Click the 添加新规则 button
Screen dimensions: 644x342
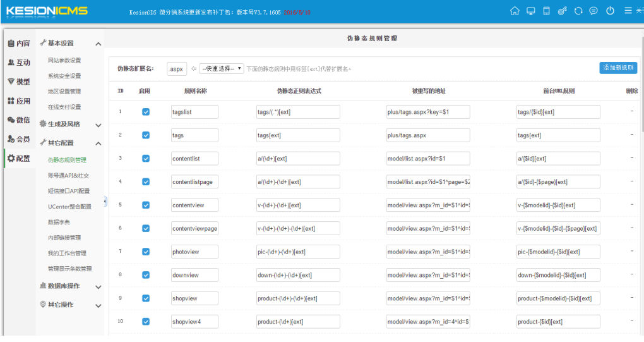pos(618,68)
